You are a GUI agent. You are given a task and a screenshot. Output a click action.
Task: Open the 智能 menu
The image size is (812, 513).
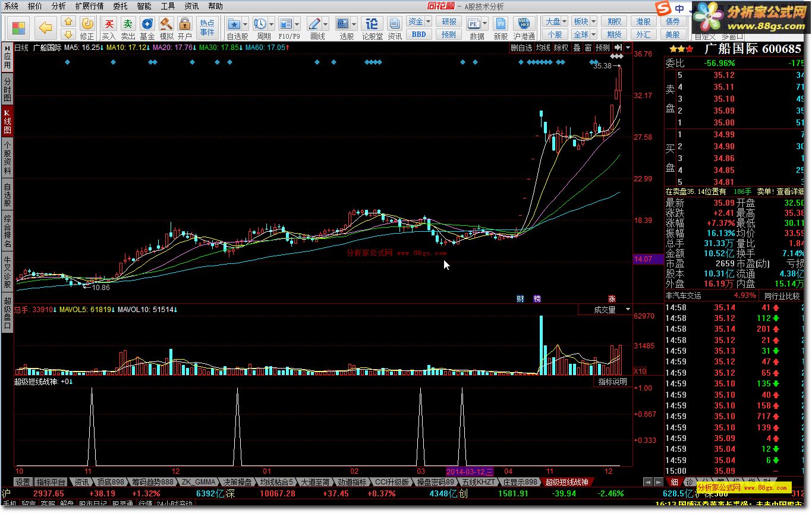[x=144, y=6]
